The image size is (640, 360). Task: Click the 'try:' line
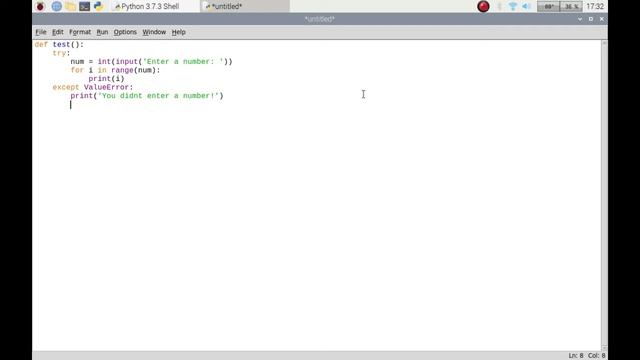click(x=61, y=53)
